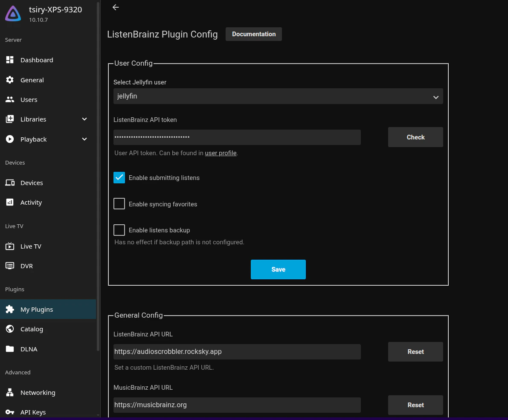Open the Select Jellyfin user dropdown
The image size is (508, 420).
278,96
